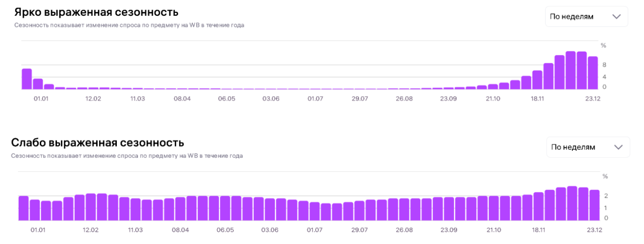644x244 pixels.
Task: Click the bottom chart bar above 12.02
Action: pyautogui.click(x=90, y=207)
